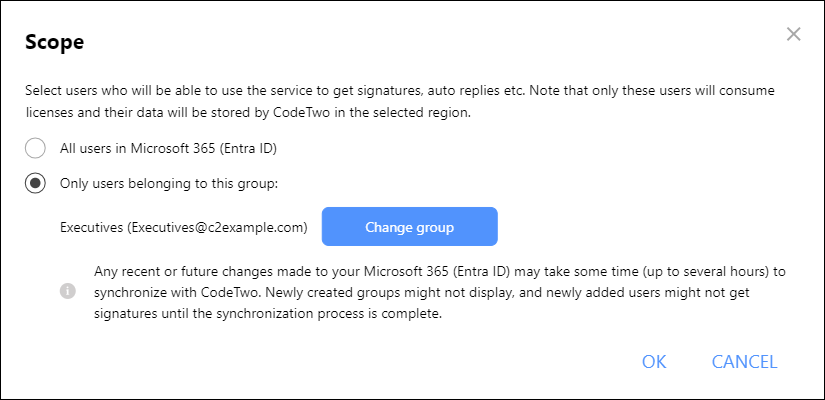Screen dimensions: 825x400
Task: Click the "Only users belonging to this group:" label
Action: click(168, 184)
